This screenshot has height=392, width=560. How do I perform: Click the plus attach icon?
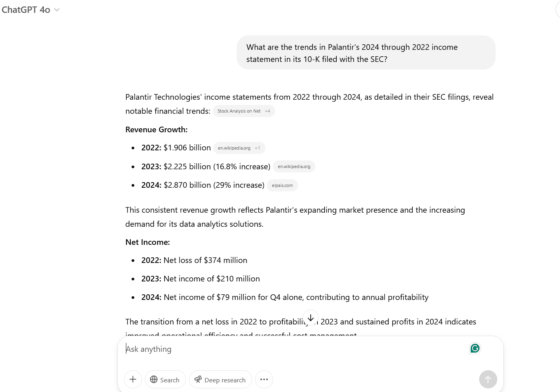pyautogui.click(x=133, y=380)
